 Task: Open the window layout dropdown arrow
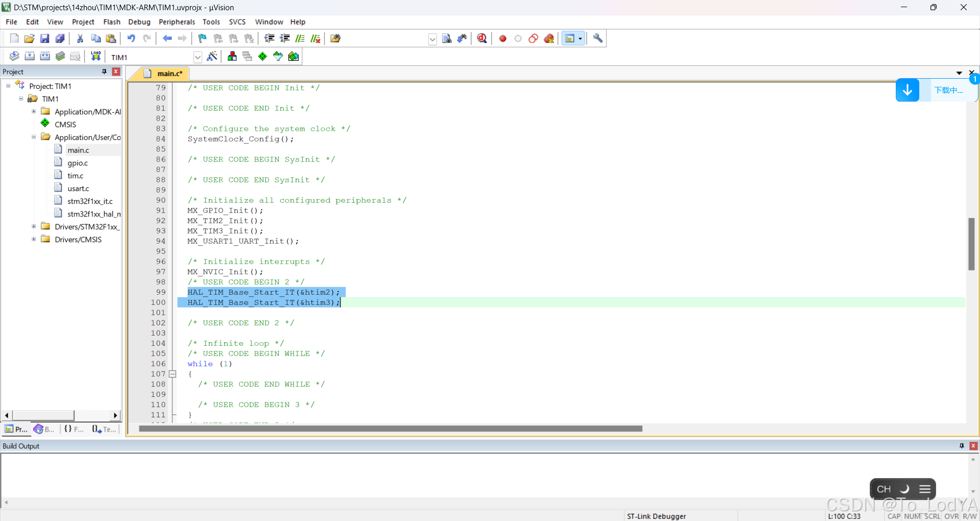(580, 39)
